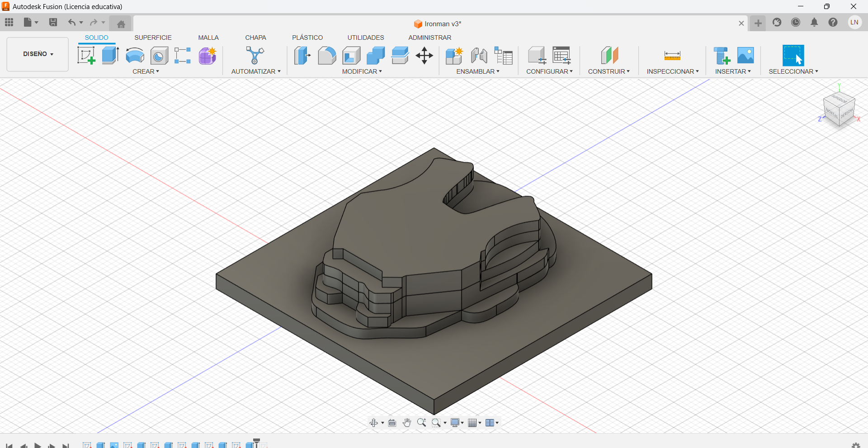
Task: Select the Construct Offset Plane icon
Action: [x=609, y=56]
